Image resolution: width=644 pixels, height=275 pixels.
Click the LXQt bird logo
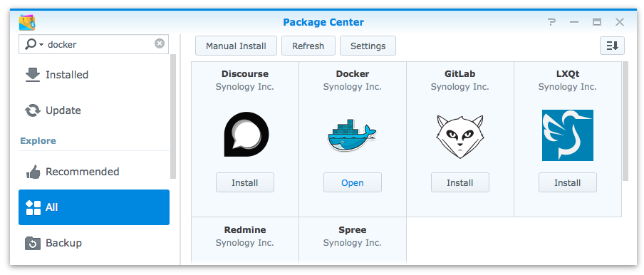point(567,135)
